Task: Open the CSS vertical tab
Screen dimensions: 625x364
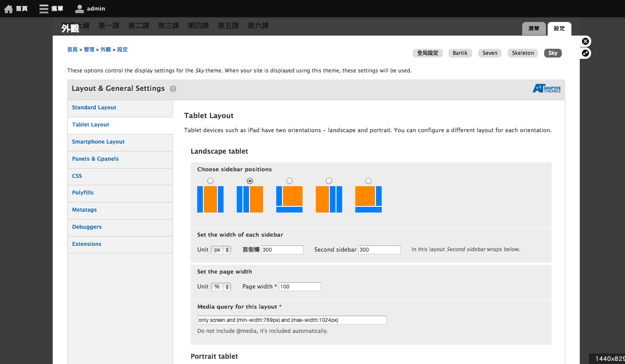Action: (120, 176)
